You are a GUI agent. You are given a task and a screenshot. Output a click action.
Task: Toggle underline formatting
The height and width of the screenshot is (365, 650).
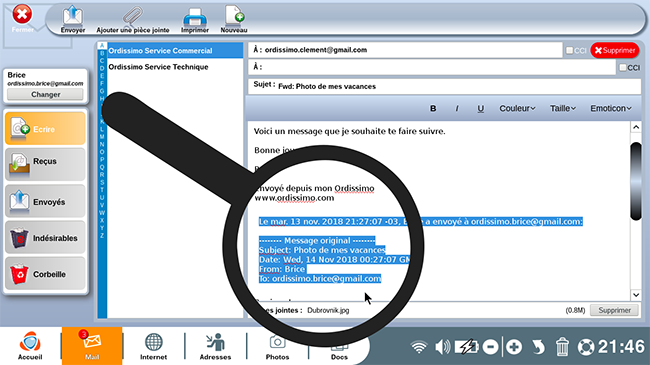(x=480, y=108)
